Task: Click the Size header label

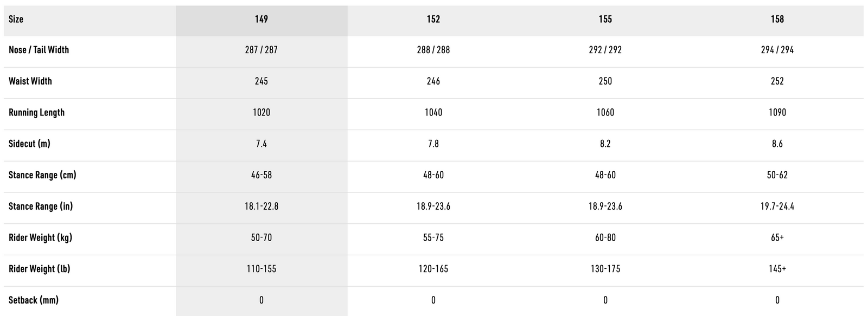Action: click(16, 20)
